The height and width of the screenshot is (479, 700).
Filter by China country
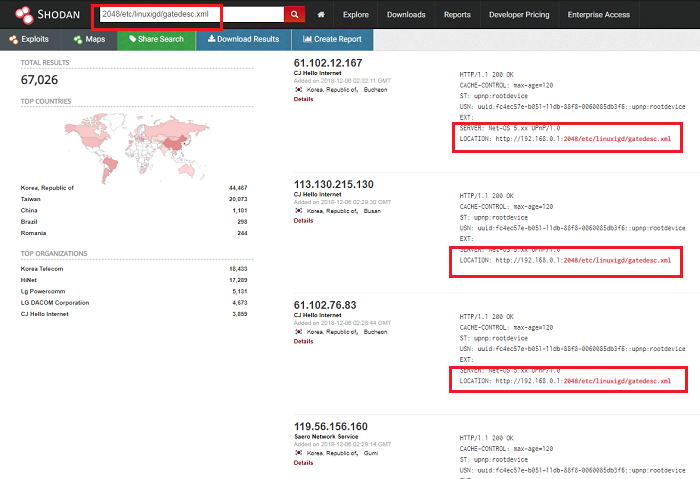click(29, 210)
